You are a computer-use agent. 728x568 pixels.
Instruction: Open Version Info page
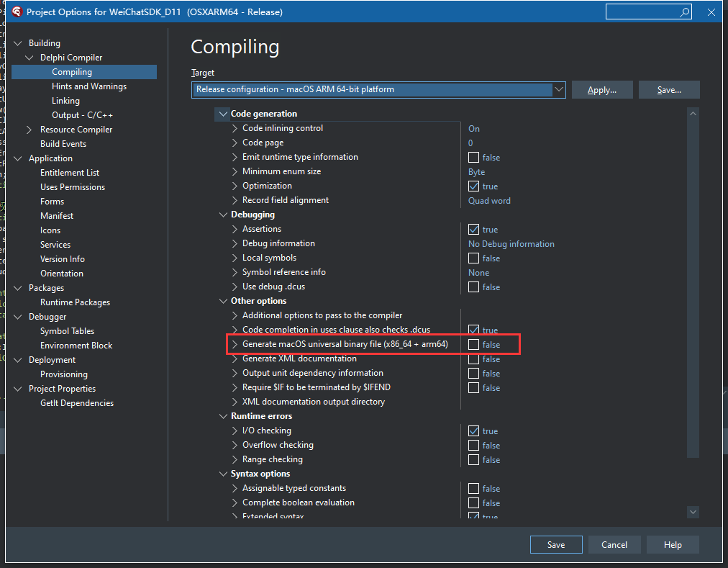coord(62,259)
